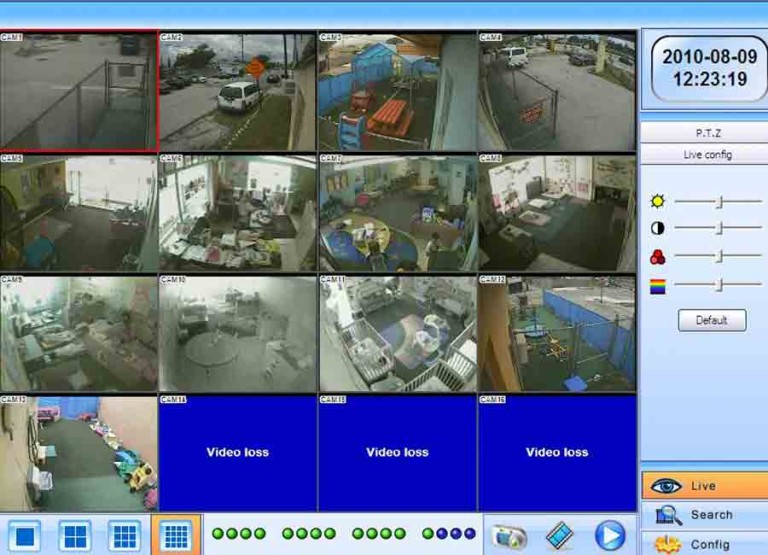Select CAM4 parking lot gate feed
This screenshot has height=555, width=768.
pyautogui.click(x=557, y=92)
